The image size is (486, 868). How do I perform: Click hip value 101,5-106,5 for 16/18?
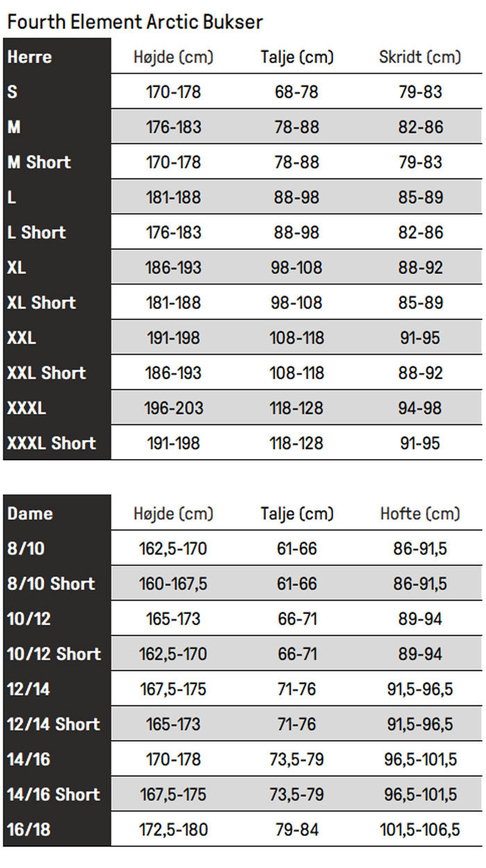(x=420, y=830)
